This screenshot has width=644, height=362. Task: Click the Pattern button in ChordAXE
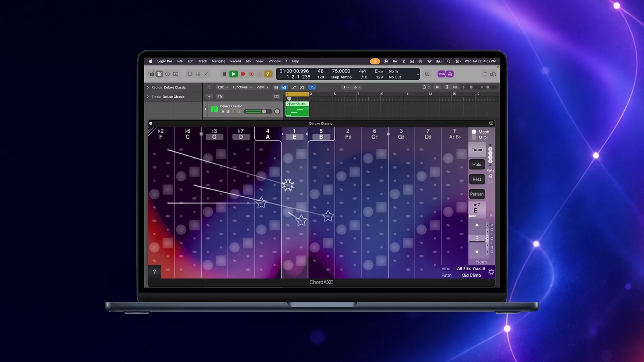tap(477, 194)
